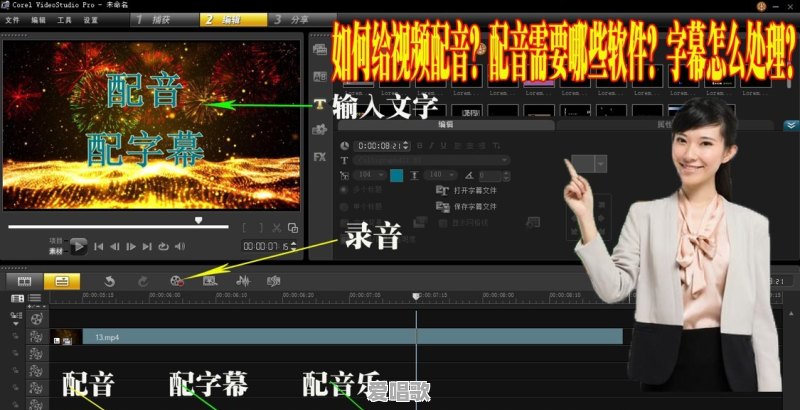Open the font face dropdown
Image resolution: width=800 pixels, height=410 pixels.
pos(505,160)
